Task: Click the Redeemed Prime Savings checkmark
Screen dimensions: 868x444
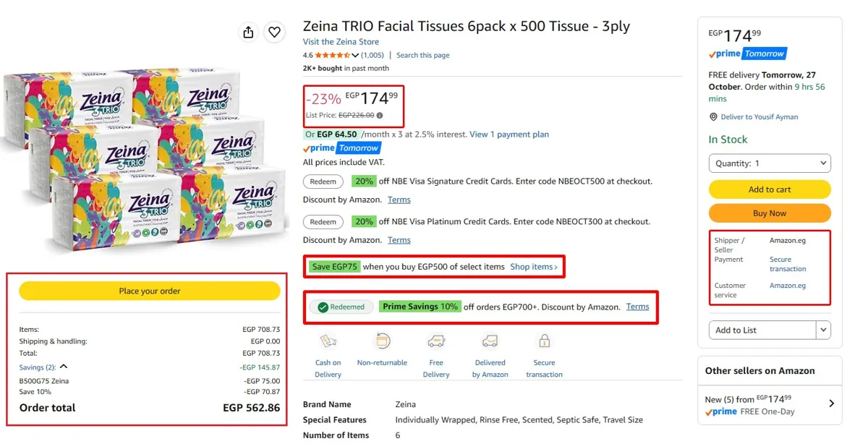Action: pyautogui.click(x=323, y=307)
